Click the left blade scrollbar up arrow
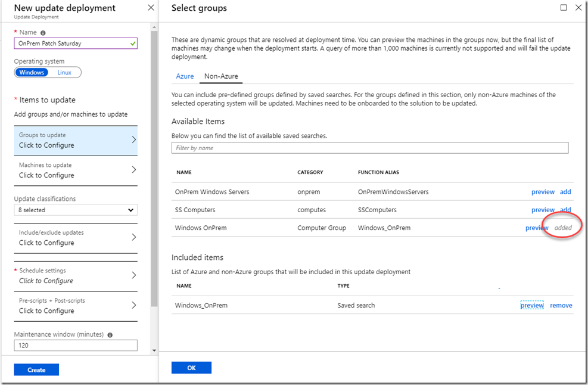588x385 pixels. [x=154, y=27]
